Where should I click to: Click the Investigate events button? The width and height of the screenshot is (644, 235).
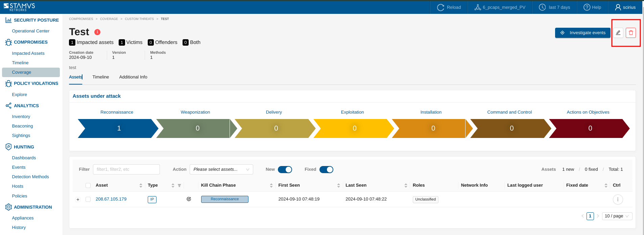(582, 33)
